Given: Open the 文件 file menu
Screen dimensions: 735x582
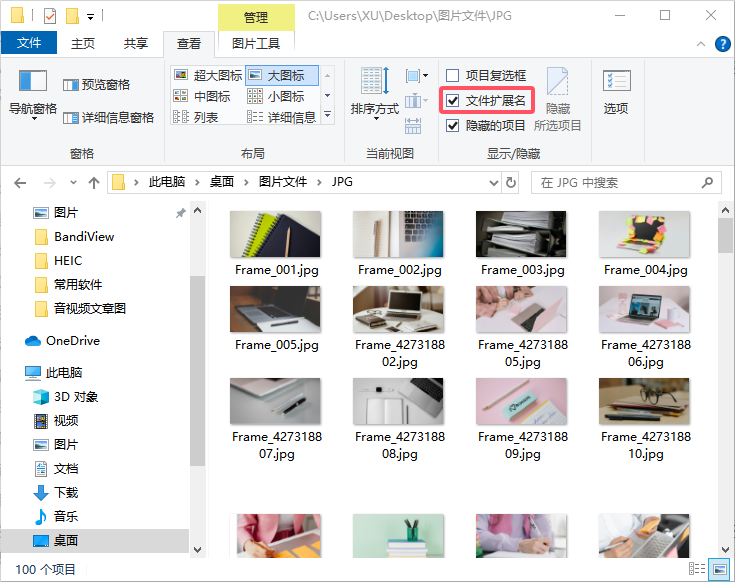Looking at the screenshot, I should coord(29,43).
